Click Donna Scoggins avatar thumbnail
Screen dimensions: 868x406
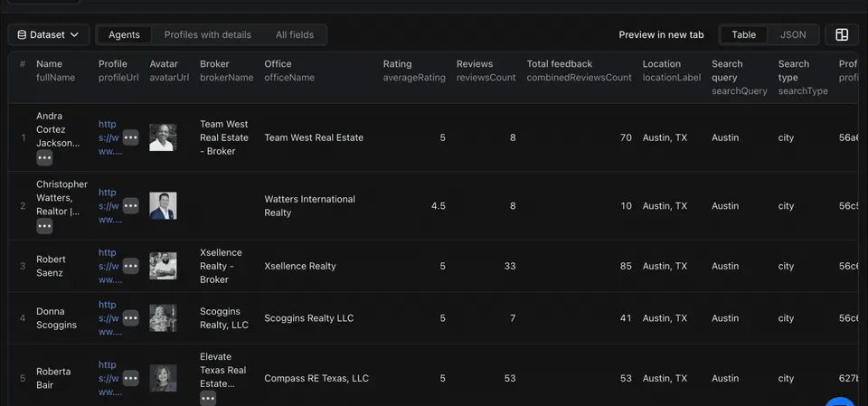click(x=163, y=318)
